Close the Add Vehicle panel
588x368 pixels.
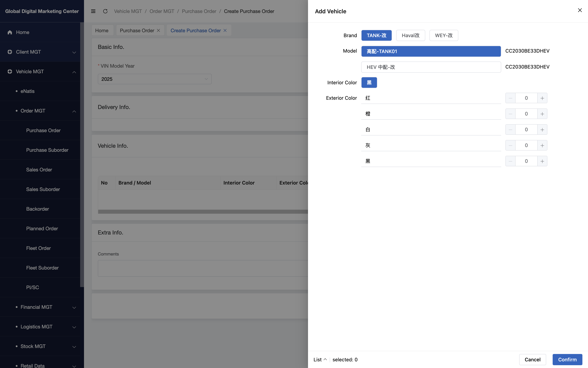click(580, 10)
